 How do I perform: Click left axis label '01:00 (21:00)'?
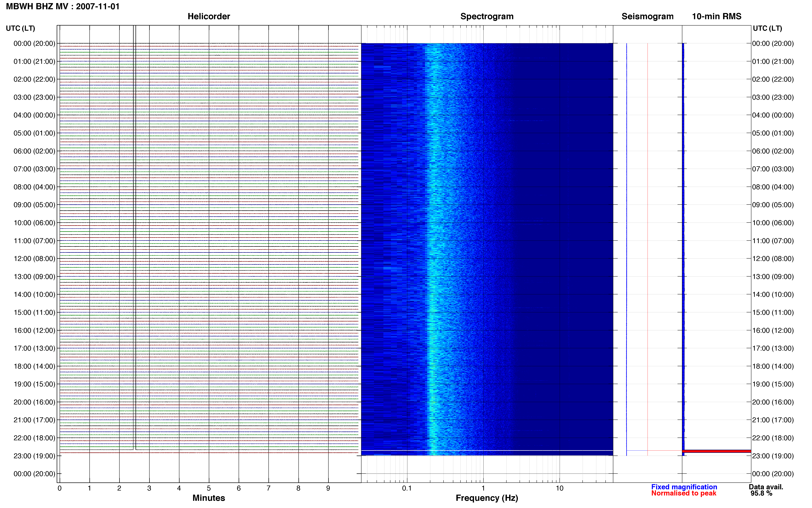(x=34, y=62)
